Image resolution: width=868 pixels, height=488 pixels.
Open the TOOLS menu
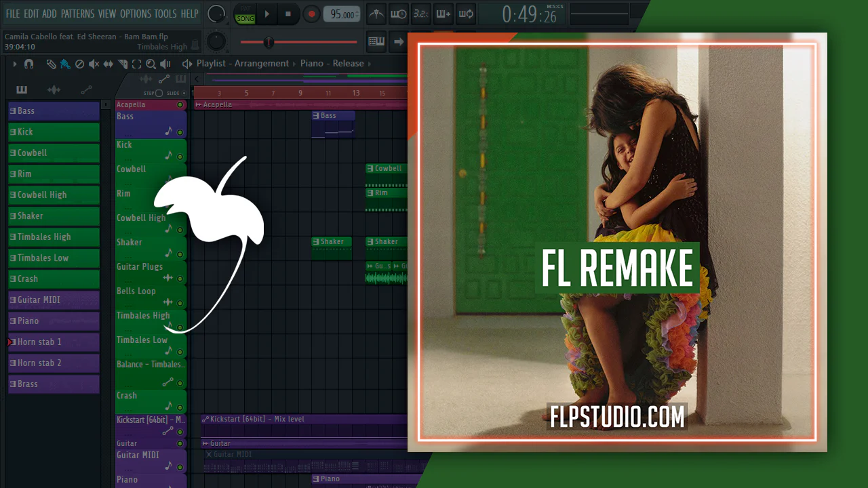[165, 14]
